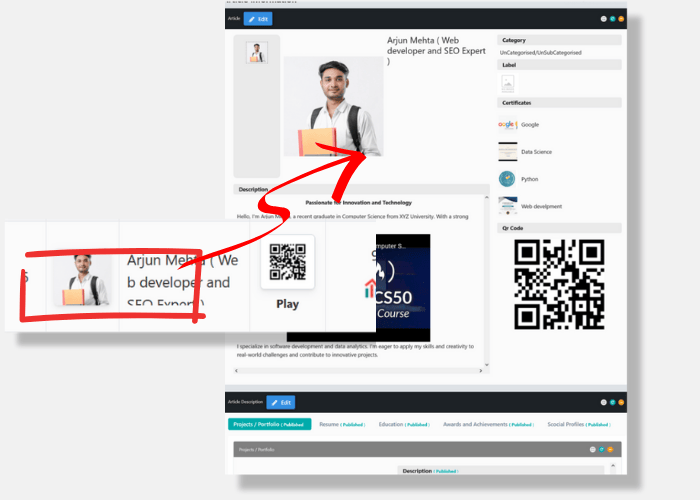Viewport: 700px width, 500px height.
Task: Click the Edit button in Article Description bar
Action: pyautogui.click(x=280, y=402)
